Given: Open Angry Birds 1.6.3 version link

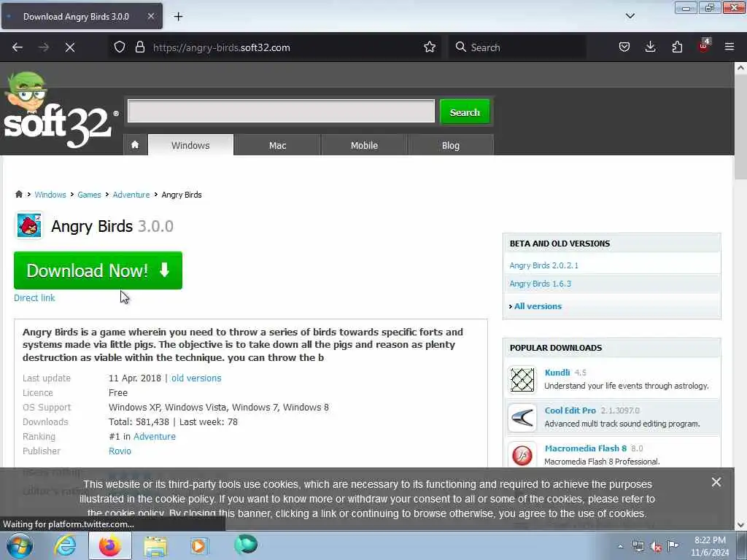Looking at the screenshot, I should click(x=540, y=284).
